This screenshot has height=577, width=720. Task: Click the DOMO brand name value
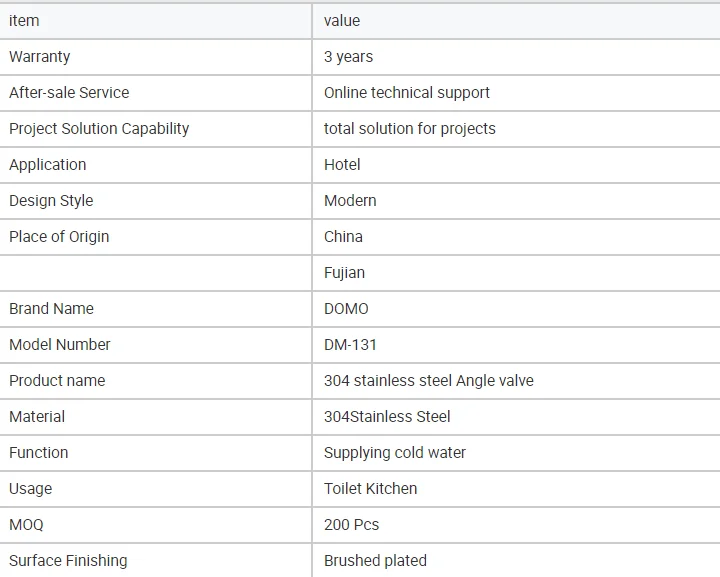[346, 309]
